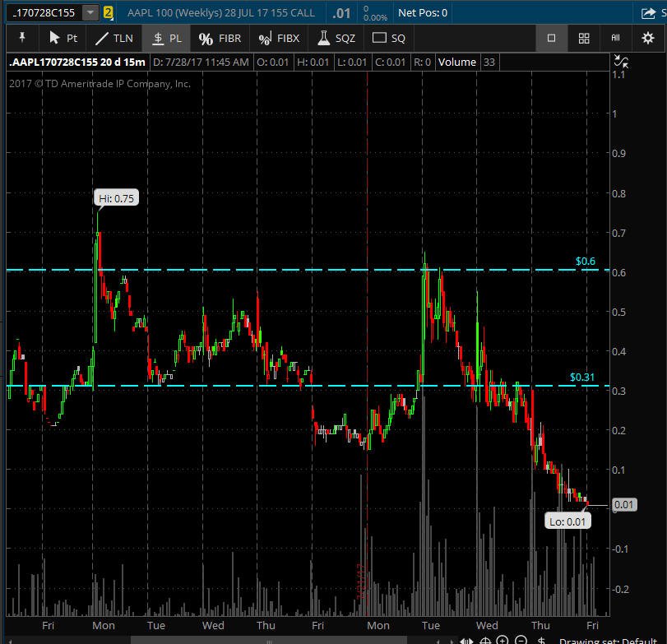Screen dimensions: 667x644
Task: Open the Drawing set: Default selector
Action: 608,641
